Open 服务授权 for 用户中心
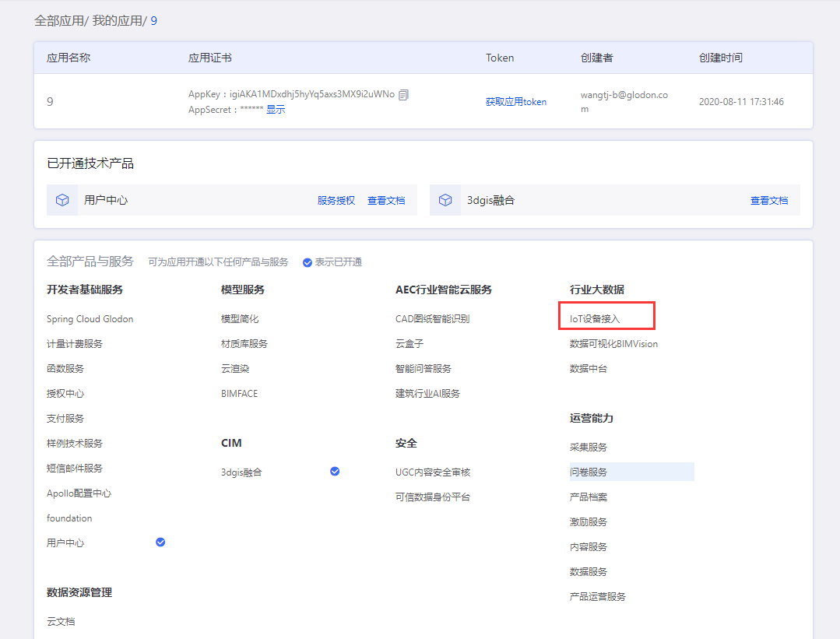840x639 pixels. coord(336,201)
